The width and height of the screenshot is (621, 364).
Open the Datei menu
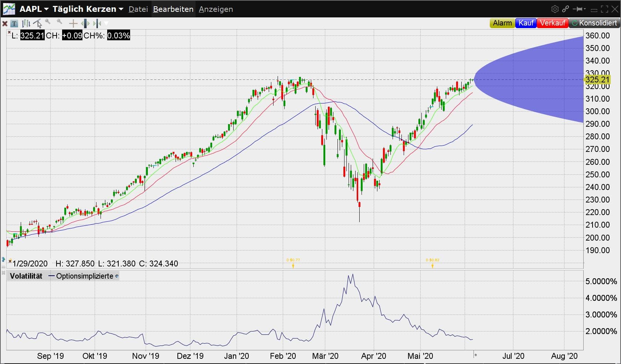click(138, 9)
